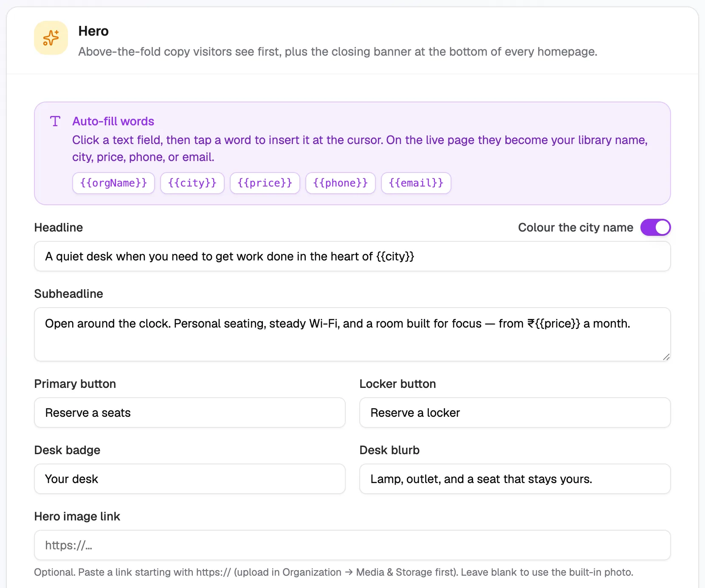Insert the {{orgName}} auto-fill word
The image size is (705, 588).
(x=113, y=183)
